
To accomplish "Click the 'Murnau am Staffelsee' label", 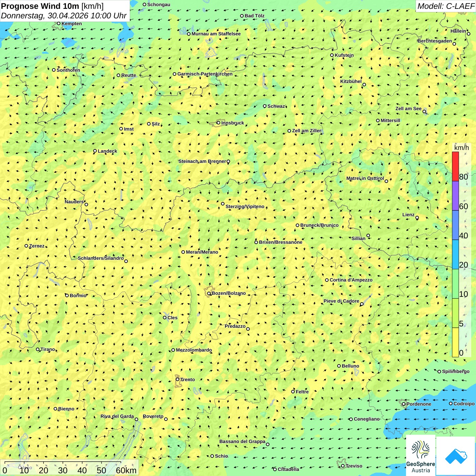I will click(x=216, y=34).
